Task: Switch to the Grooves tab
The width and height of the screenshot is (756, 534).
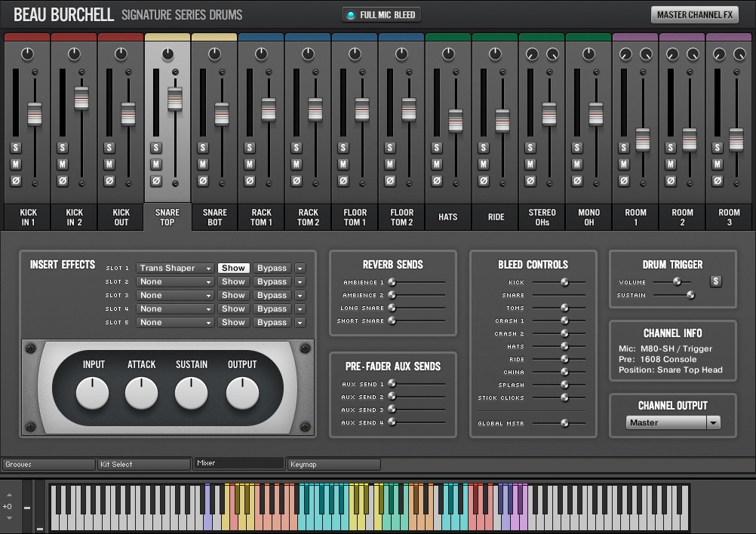Action: pyautogui.click(x=48, y=465)
